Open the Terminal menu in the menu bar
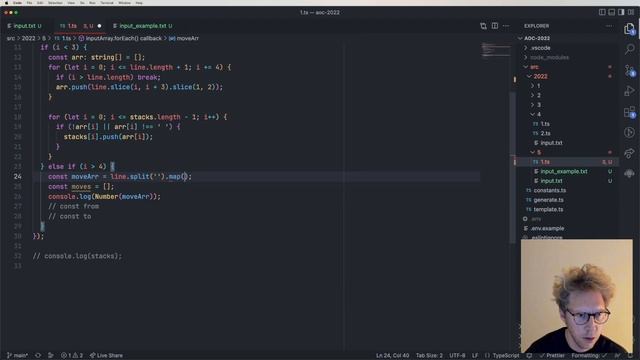Screen dimensions: 640x360 (x=107, y=3)
